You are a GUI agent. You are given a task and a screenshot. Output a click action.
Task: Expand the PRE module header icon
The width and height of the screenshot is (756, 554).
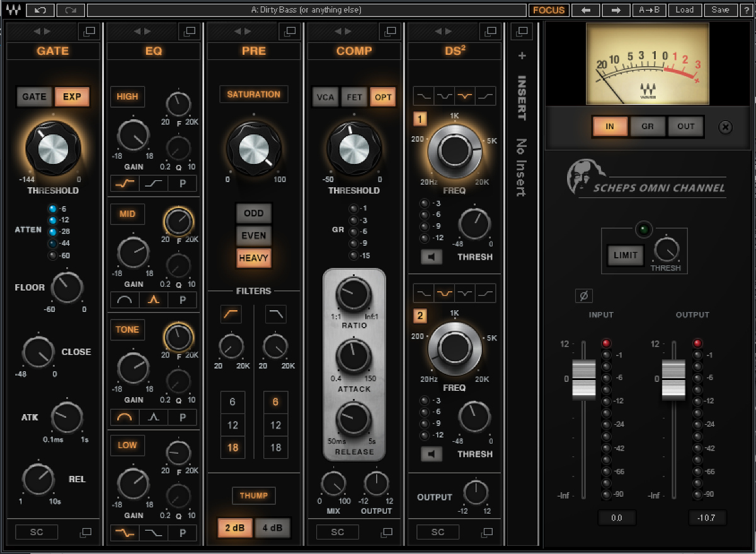click(289, 32)
